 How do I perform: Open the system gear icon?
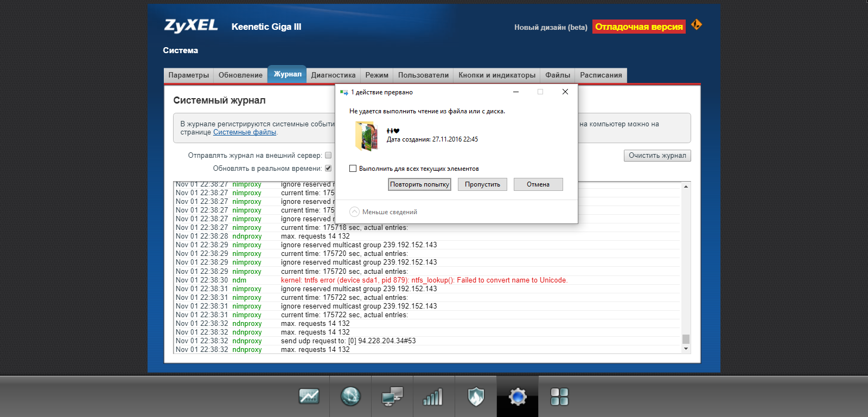518,396
